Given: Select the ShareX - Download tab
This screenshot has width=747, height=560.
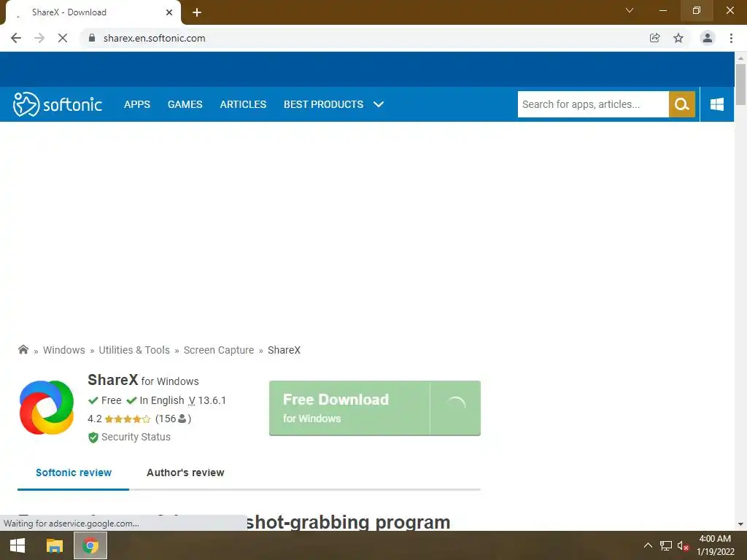Looking at the screenshot, I should click(x=93, y=12).
